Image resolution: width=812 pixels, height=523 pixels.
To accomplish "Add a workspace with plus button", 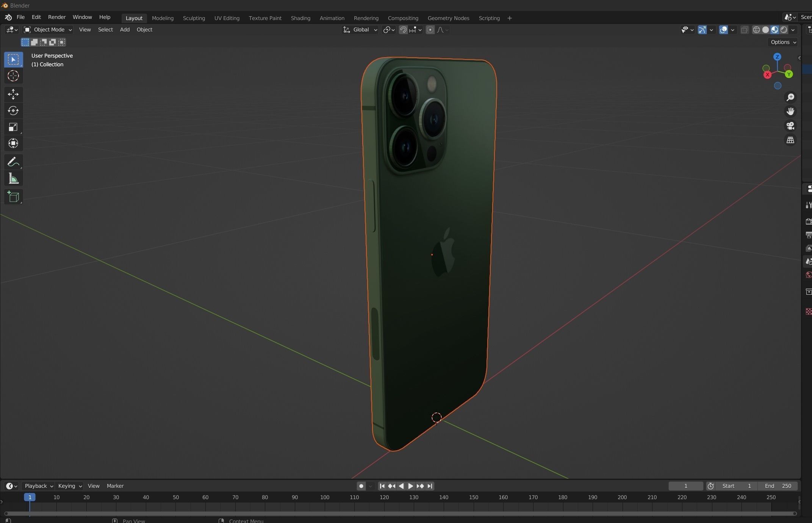I will tap(510, 18).
